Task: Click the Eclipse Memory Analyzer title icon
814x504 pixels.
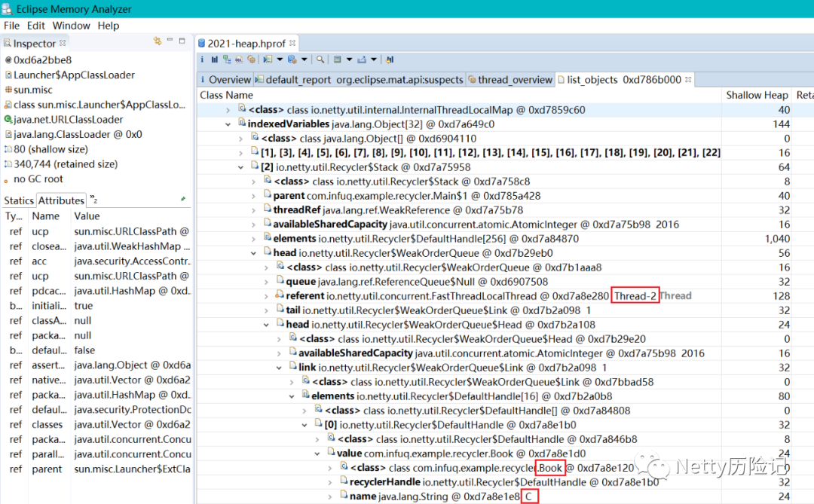Action: pos(7,9)
